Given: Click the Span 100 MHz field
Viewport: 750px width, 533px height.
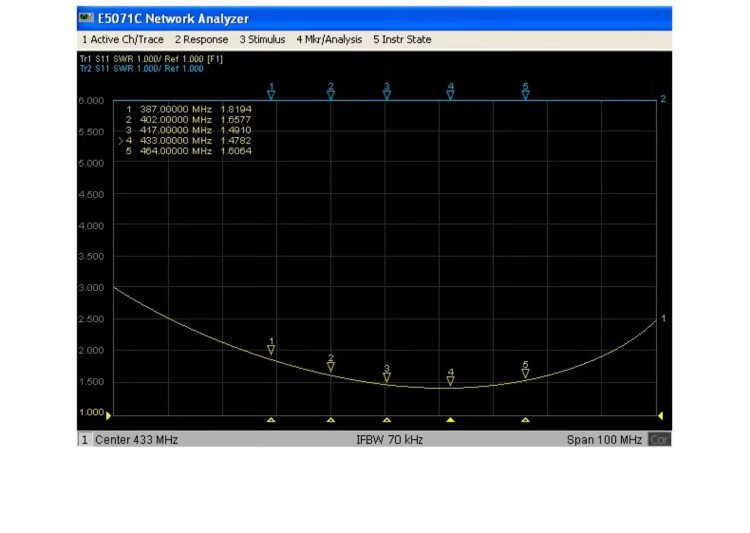Looking at the screenshot, I should pyautogui.click(x=603, y=440).
